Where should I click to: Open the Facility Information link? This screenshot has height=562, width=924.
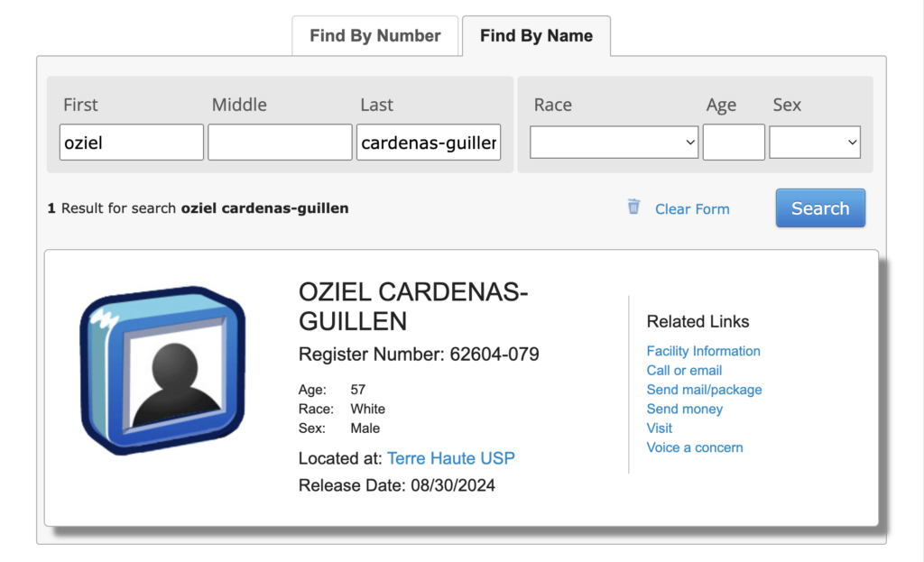tap(703, 351)
